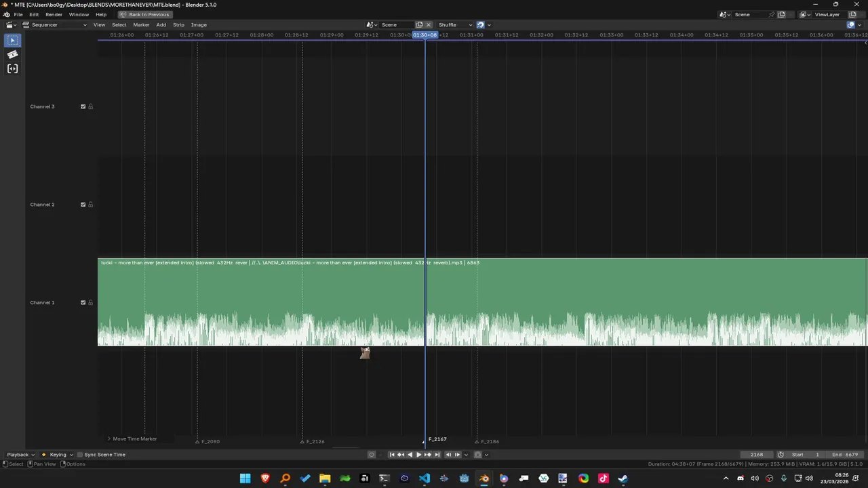This screenshot has width=868, height=488.
Task: Toggle the snapping magnet icon
Action: pos(480,24)
